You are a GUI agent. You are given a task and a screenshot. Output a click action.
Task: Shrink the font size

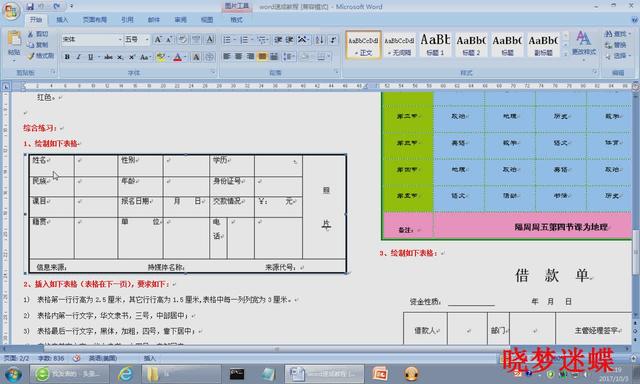tap(169, 40)
